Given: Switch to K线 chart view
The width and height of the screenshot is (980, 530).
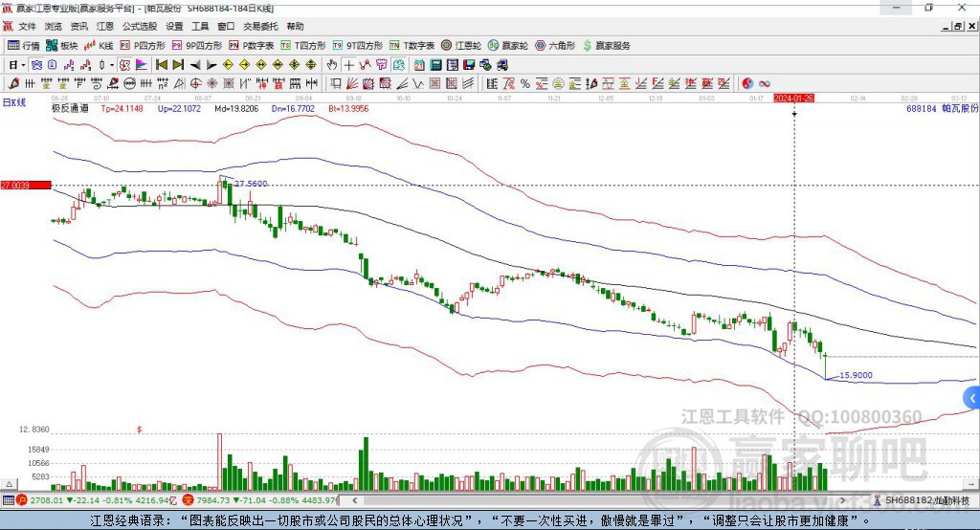Looking at the screenshot, I should pyautogui.click(x=99, y=46).
